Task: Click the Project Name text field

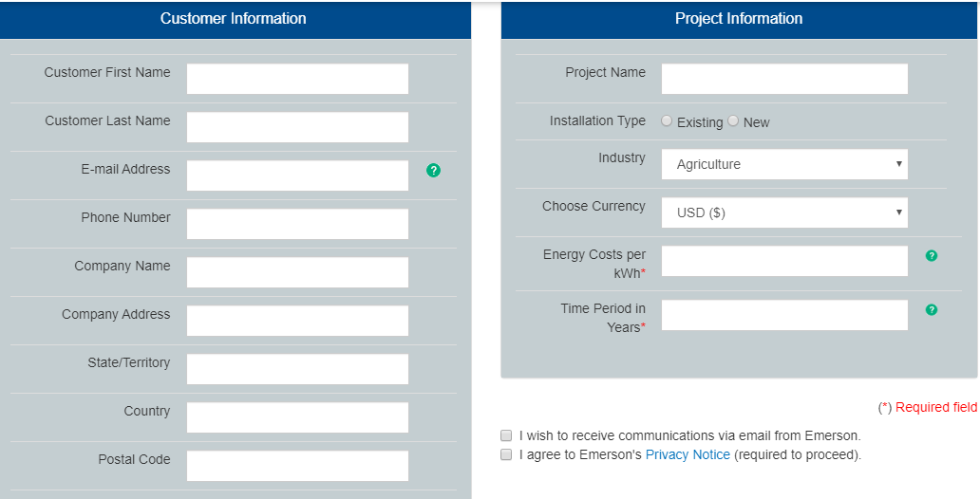Action: (784, 79)
